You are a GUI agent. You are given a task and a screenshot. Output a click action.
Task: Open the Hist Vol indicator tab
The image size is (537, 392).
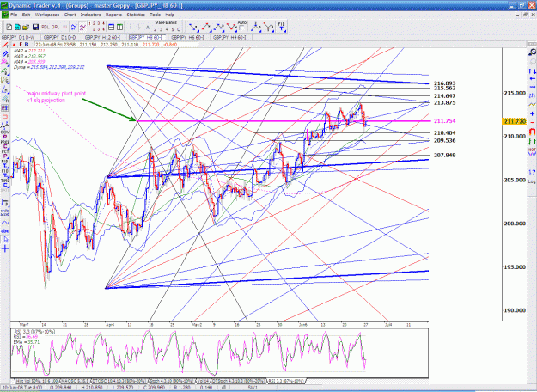tap(37, 381)
